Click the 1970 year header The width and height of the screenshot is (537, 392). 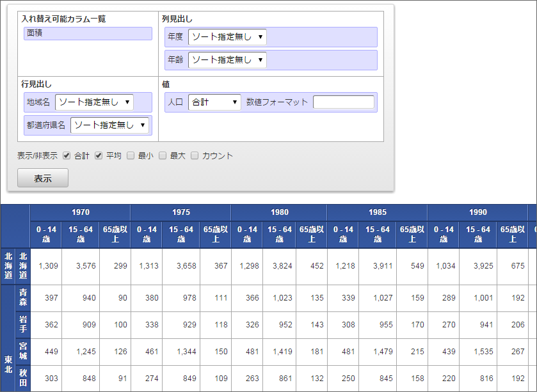[x=81, y=212]
